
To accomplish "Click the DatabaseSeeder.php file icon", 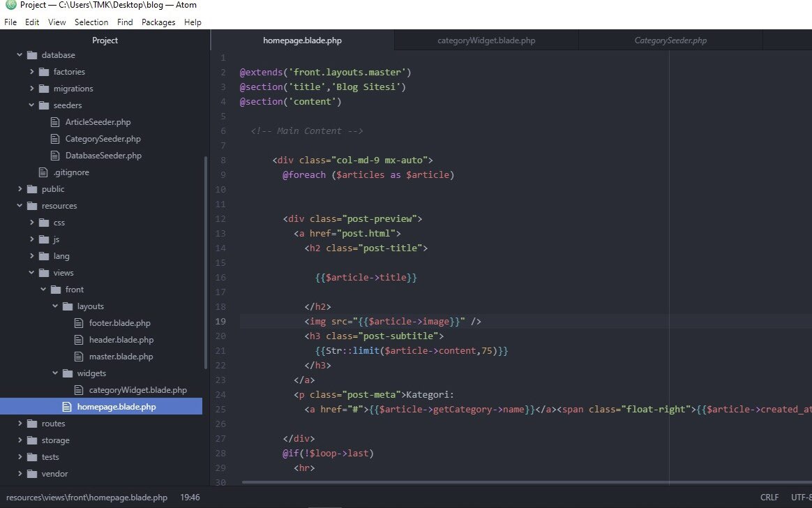I will [x=55, y=156].
